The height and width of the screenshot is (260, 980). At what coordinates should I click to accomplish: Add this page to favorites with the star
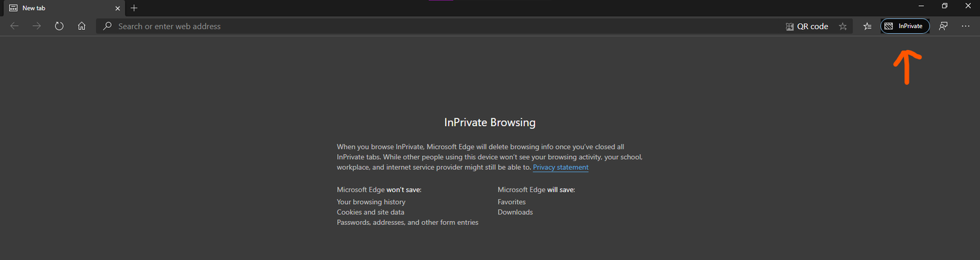[843, 27]
